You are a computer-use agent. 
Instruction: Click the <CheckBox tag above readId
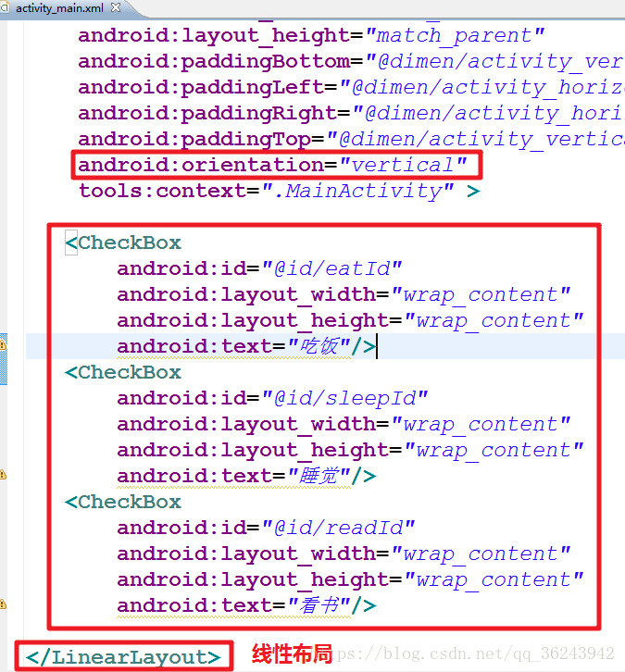(123, 503)
